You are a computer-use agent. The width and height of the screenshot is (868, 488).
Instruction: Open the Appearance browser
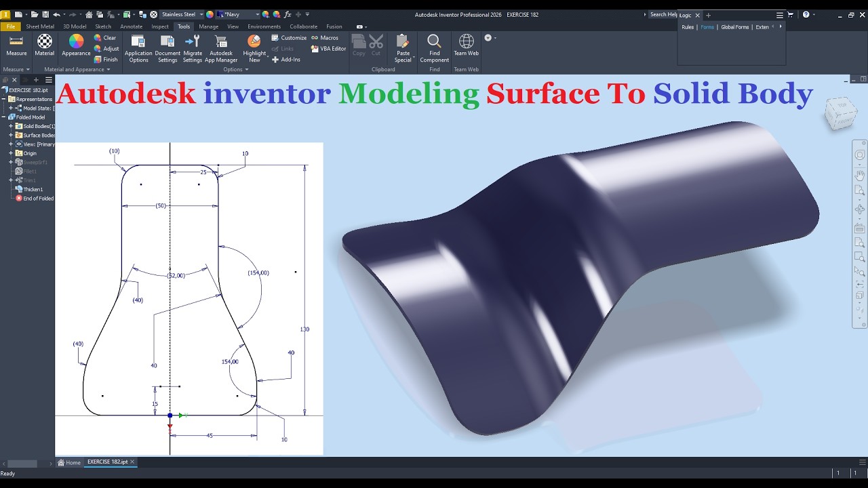point(76,46)
